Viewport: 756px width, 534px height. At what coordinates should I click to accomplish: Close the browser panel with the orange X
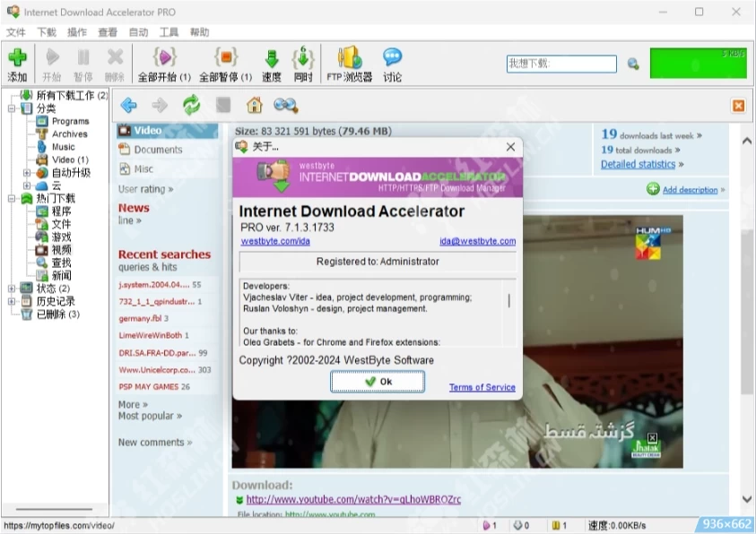[738, 106]
